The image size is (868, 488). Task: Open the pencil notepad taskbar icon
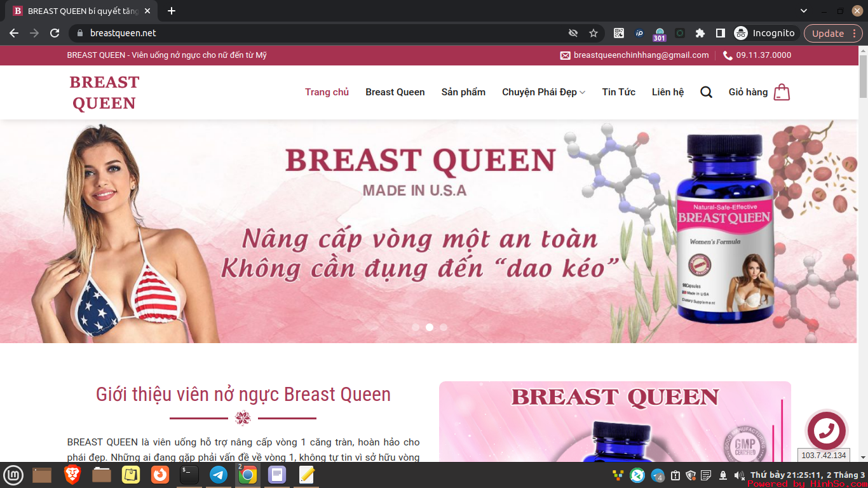[x=306, y=475]
